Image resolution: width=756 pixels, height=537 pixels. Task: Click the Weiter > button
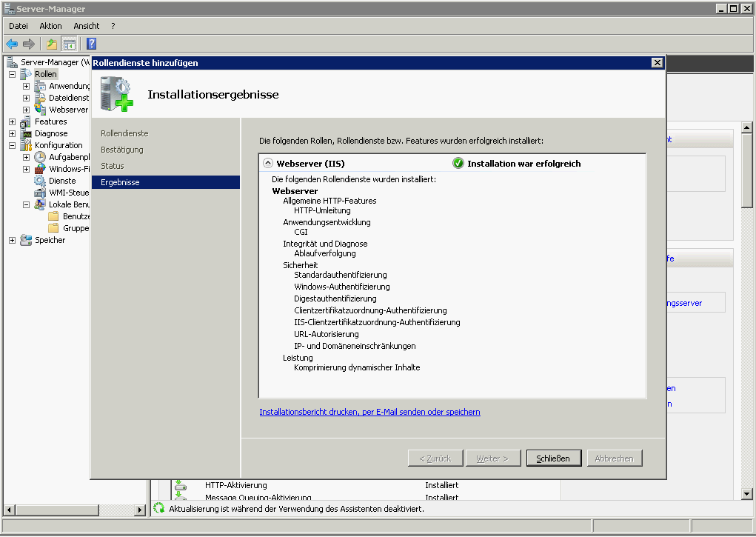tap(492, 458)
